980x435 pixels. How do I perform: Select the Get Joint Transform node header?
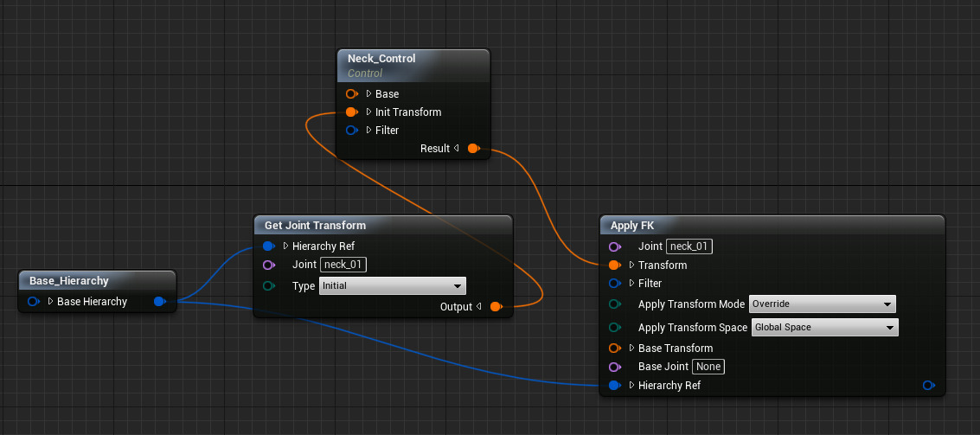click(x=383, y=225)
